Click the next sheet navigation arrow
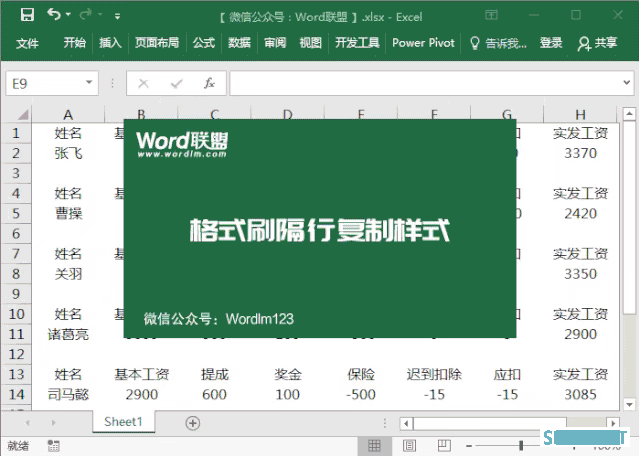The image size is (639, 456). (x=53, y=423)
